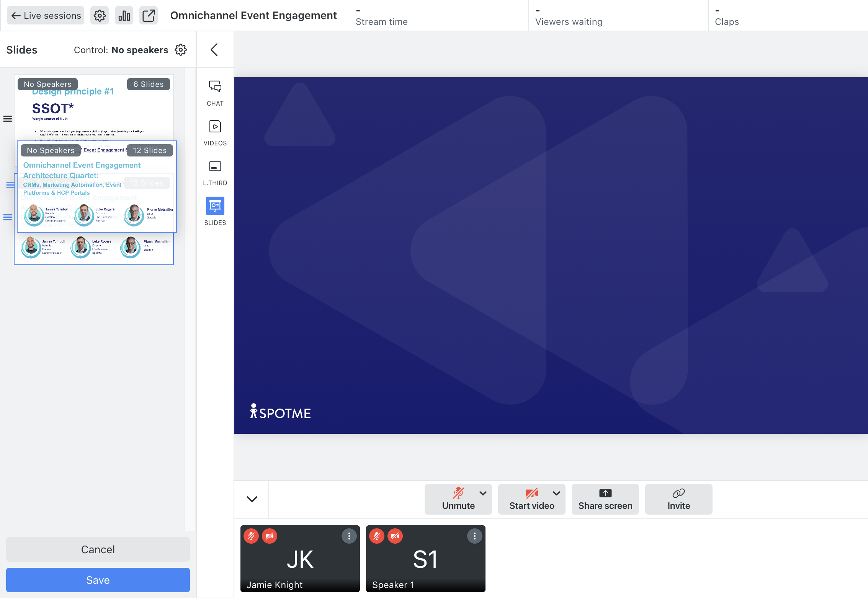The image size is (868, 598).
Task: Click the Claps counter
Action: pos(727,16)
